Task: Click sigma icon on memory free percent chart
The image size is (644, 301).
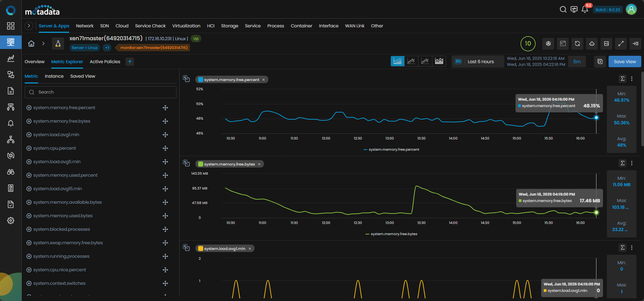Action: [x=623, y=79]
